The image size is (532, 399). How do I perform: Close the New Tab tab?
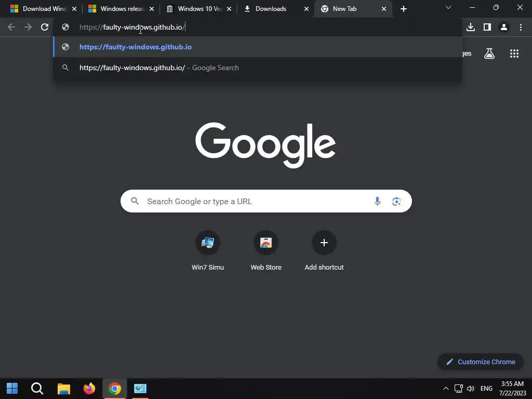[x=384, y=9]
